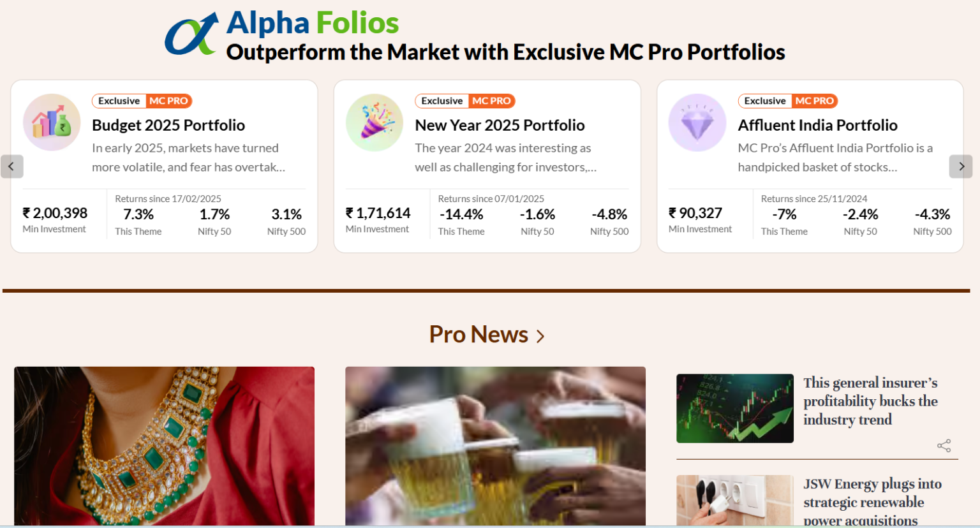980x528 pixels.
Task: Click the Exclusive badge on New Year 2025 card
Action: (442, 101)
